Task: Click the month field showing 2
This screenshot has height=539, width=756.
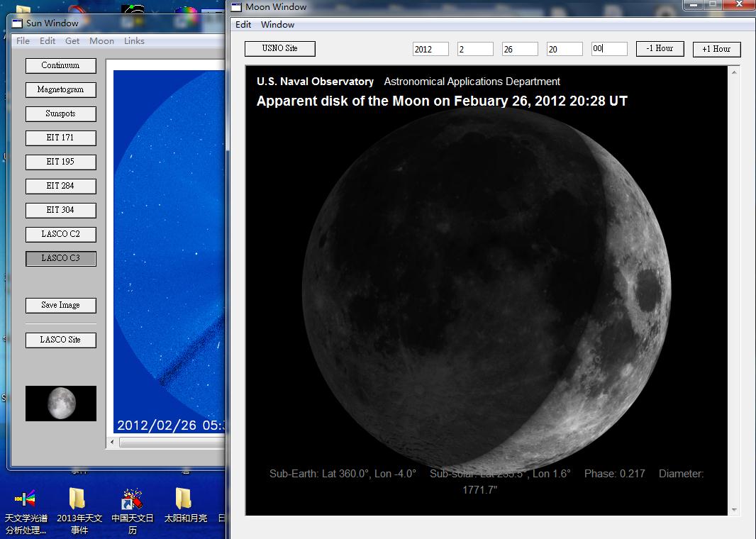Action: point(475,49)
